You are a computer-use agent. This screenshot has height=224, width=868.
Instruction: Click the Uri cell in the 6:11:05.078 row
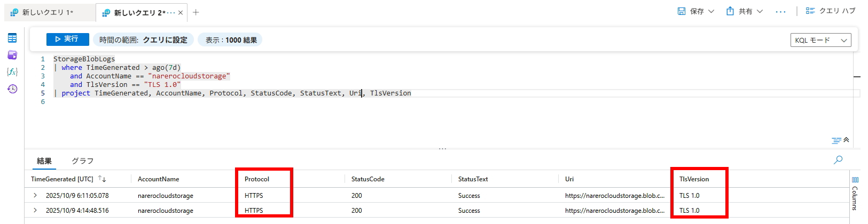point(615,196)
